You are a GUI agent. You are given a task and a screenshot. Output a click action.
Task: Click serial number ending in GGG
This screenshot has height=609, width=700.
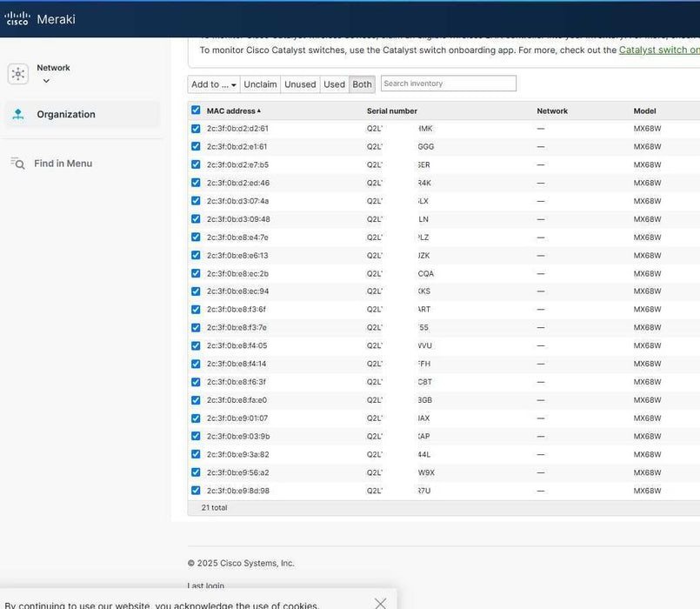click(401, 146)
